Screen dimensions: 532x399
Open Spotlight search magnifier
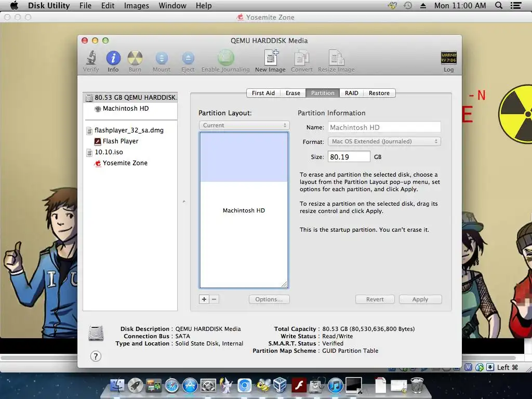point(498,5)
